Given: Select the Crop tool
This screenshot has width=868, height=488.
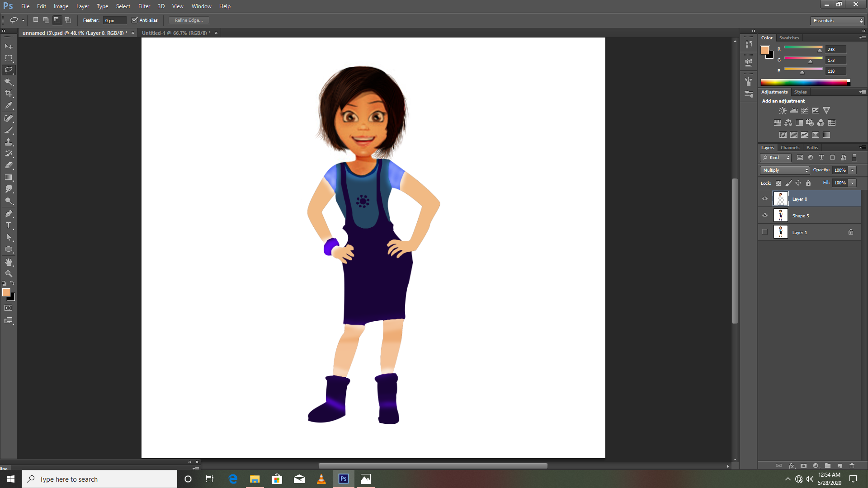Looking at the screenshot, I should click(9, 94).
